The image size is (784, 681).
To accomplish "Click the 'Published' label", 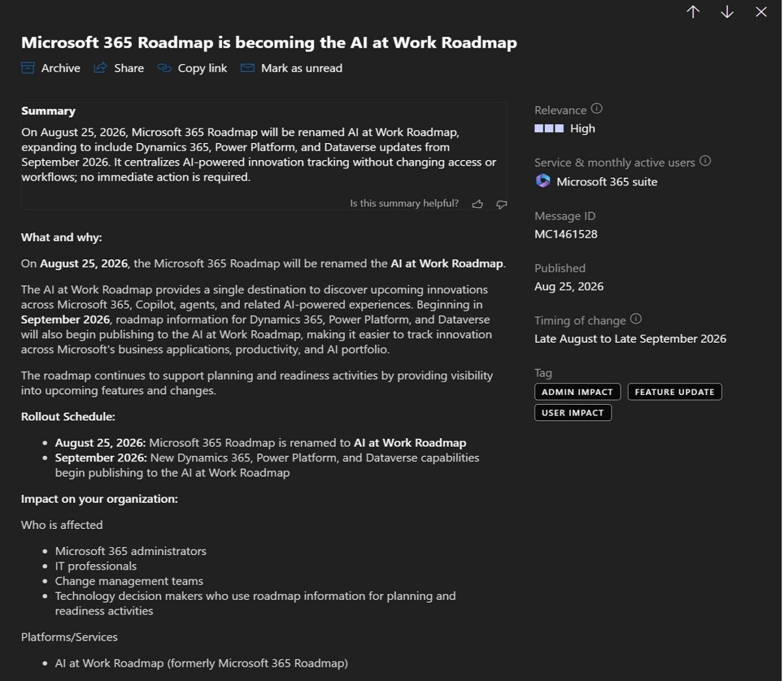I will 560,268.
